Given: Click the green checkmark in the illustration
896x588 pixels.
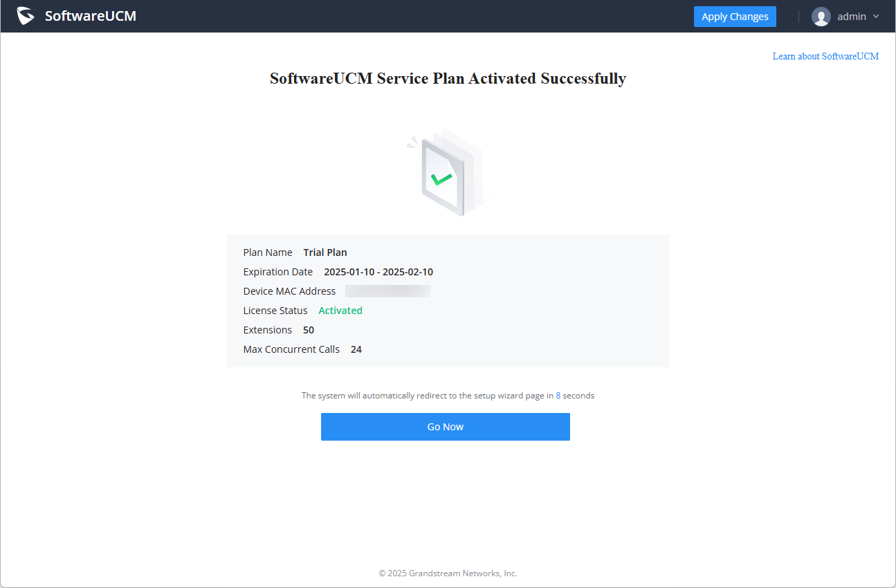Looking at the screenshot, I should pos(441,179).
